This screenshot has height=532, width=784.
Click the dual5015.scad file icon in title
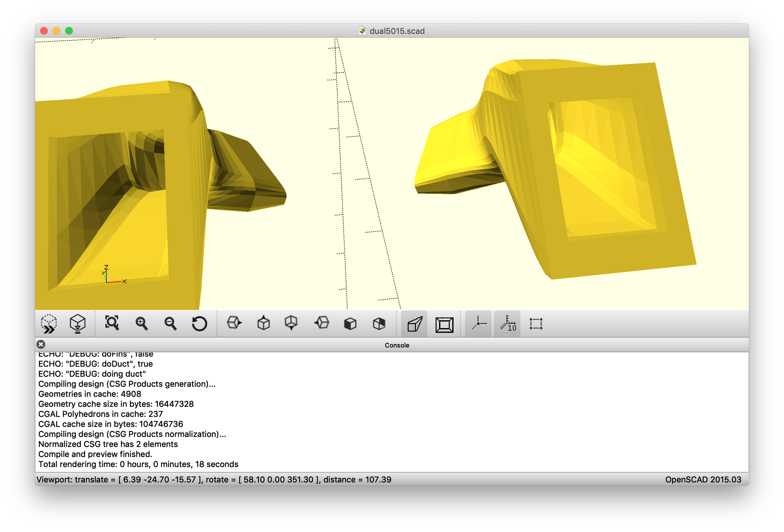point(362,31)
